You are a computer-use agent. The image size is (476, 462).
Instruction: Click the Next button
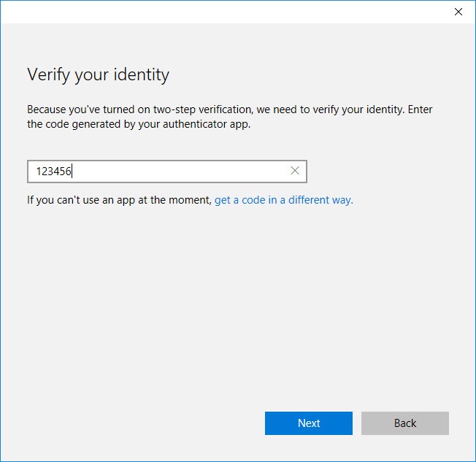[x=308, y=423]
